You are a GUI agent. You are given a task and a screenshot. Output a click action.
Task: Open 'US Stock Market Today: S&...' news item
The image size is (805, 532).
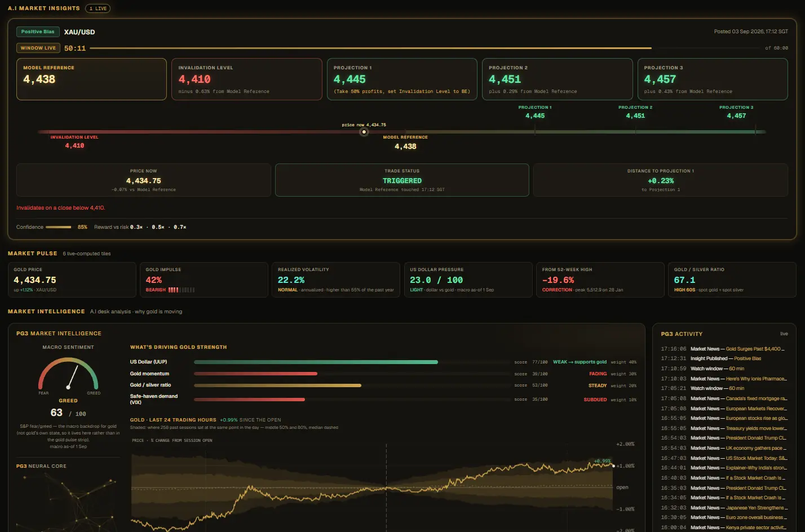point(724,458)
